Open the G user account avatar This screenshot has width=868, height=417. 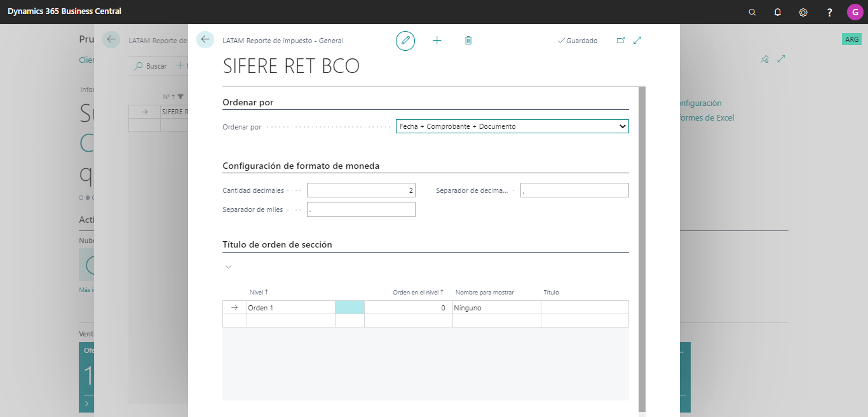(x=855, y=12)
